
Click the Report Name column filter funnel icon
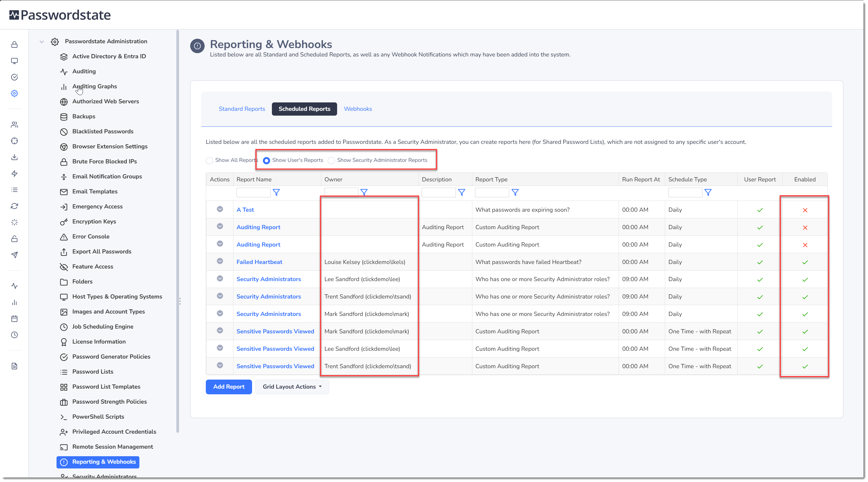(x=276, y=192)
